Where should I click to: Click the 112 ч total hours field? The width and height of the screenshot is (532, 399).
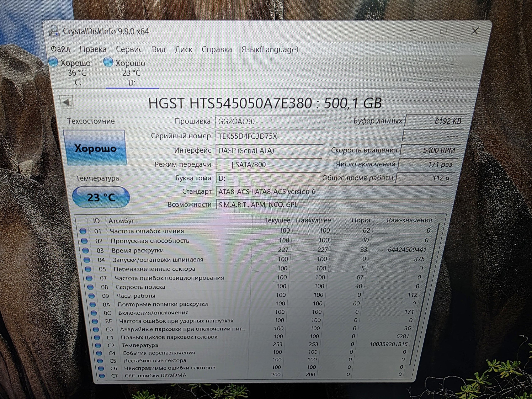[425, 178]
